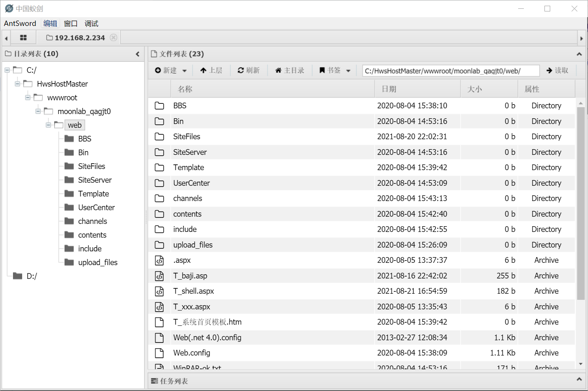The width and height of the screenshot is (588, 391).
Task: Click UserCenter folder icon in file list
Action: [159, 183]
